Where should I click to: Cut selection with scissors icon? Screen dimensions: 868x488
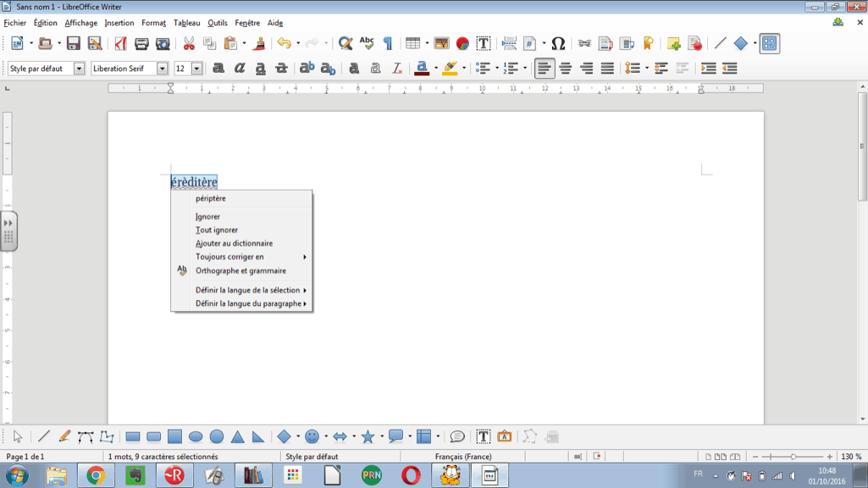[189, 43]
